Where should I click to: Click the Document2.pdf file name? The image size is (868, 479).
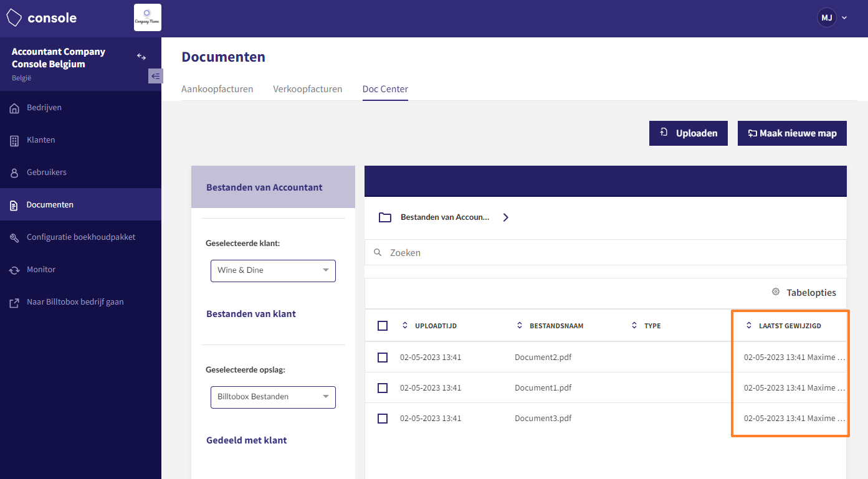543,358
